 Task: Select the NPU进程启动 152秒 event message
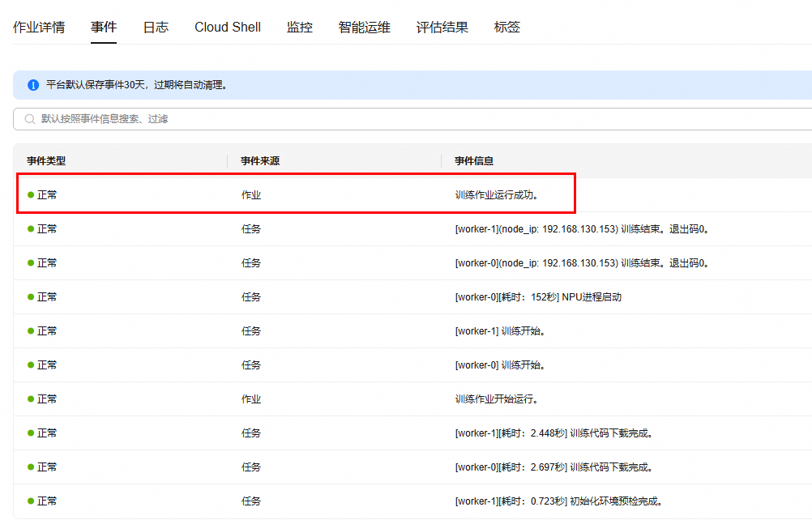(x=538, y=297)
